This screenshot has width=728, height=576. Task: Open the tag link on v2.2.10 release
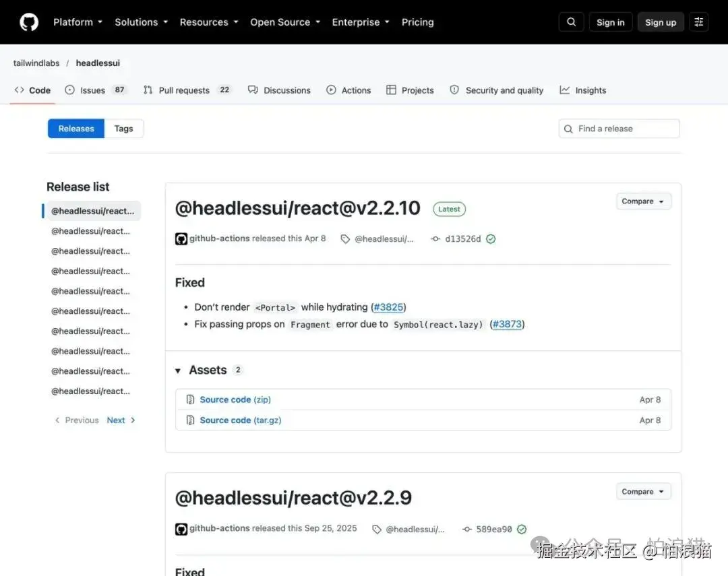pos(384,239)
